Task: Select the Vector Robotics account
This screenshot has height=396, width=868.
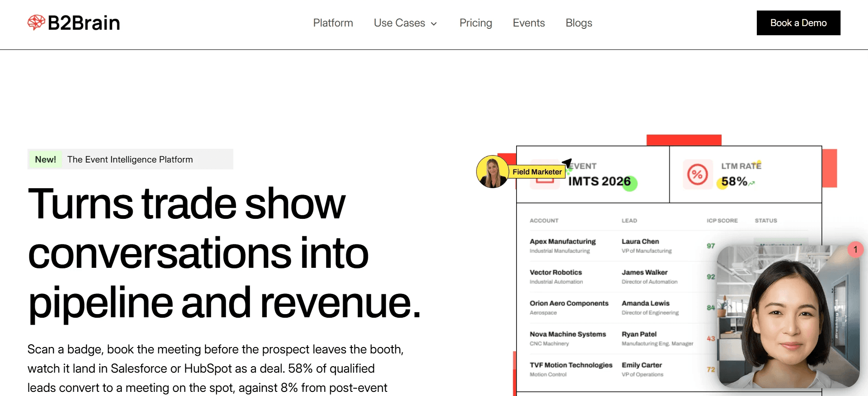Action: click(x=556, y=272)
